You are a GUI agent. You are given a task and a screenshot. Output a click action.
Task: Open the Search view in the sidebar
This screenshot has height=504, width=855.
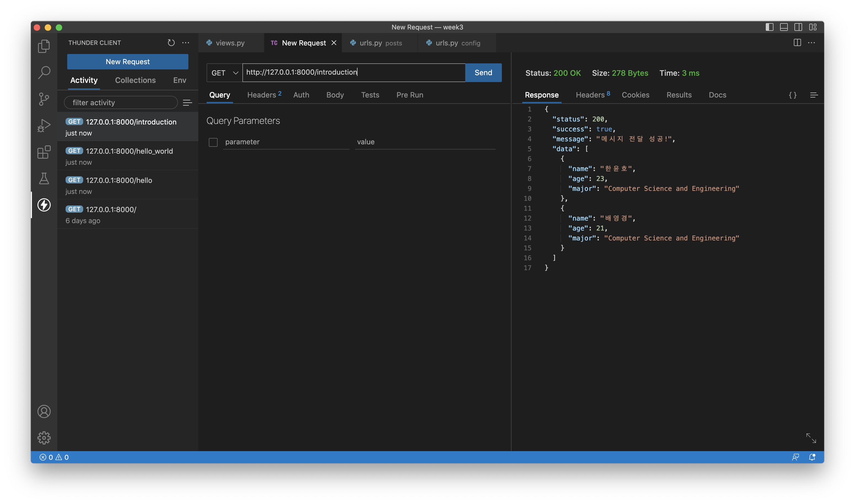tap(45, 72)
